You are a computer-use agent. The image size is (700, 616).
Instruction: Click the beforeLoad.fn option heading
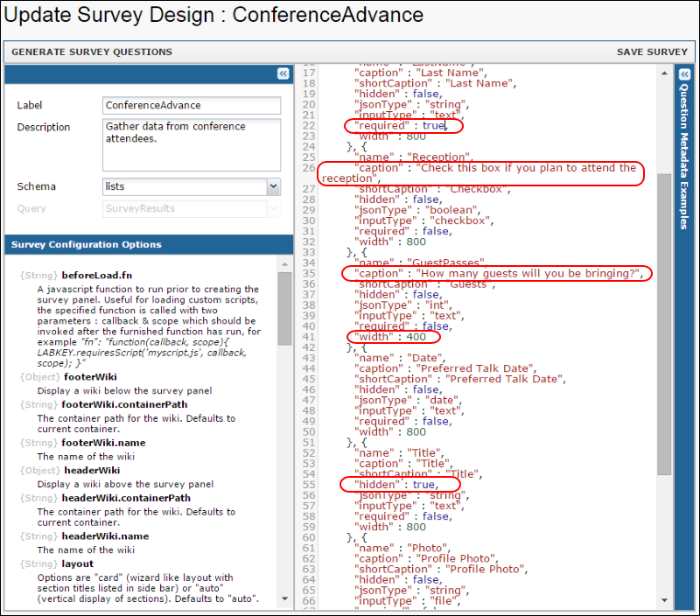click(x=97, y=276)
